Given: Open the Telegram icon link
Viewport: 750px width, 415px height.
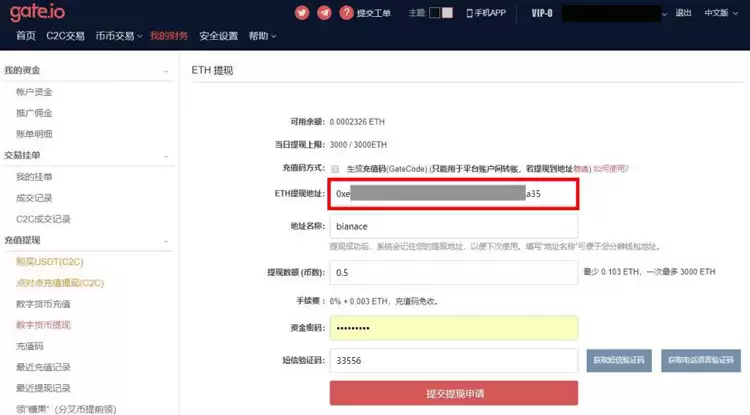Looking at the screenshot, I should tap(324, 13).
